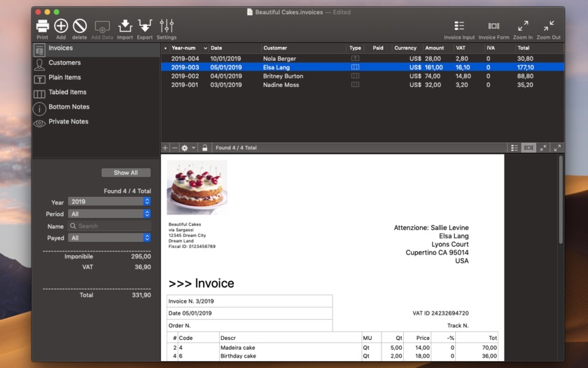Open the gear action menu below table
The image size is (588, 368).
click(188, 148)
